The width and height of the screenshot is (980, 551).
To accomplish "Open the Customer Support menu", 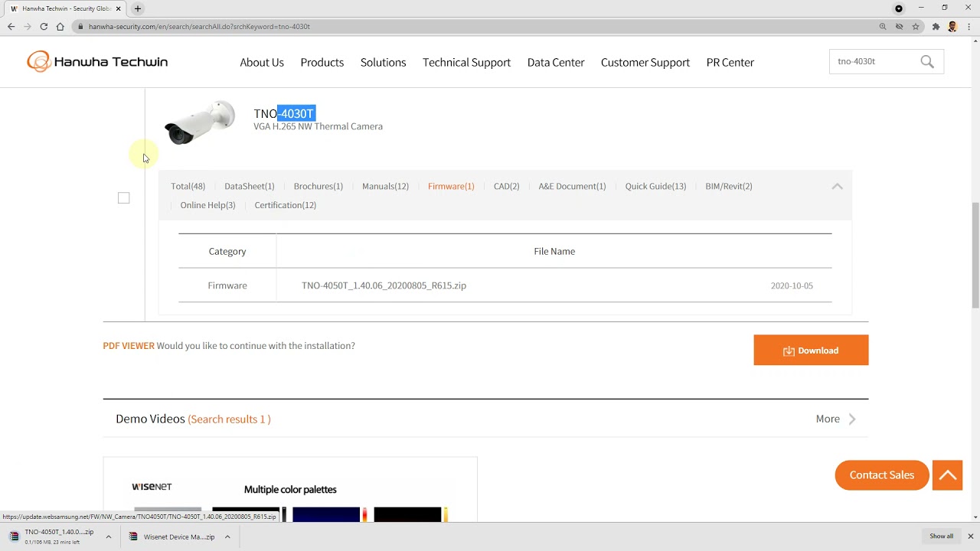I will coord(645,62).
